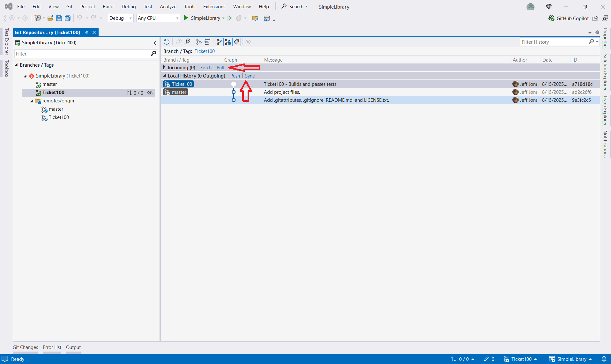Click the Save file icon
Viewport: 611px width, 364px height.
point(59,18)
